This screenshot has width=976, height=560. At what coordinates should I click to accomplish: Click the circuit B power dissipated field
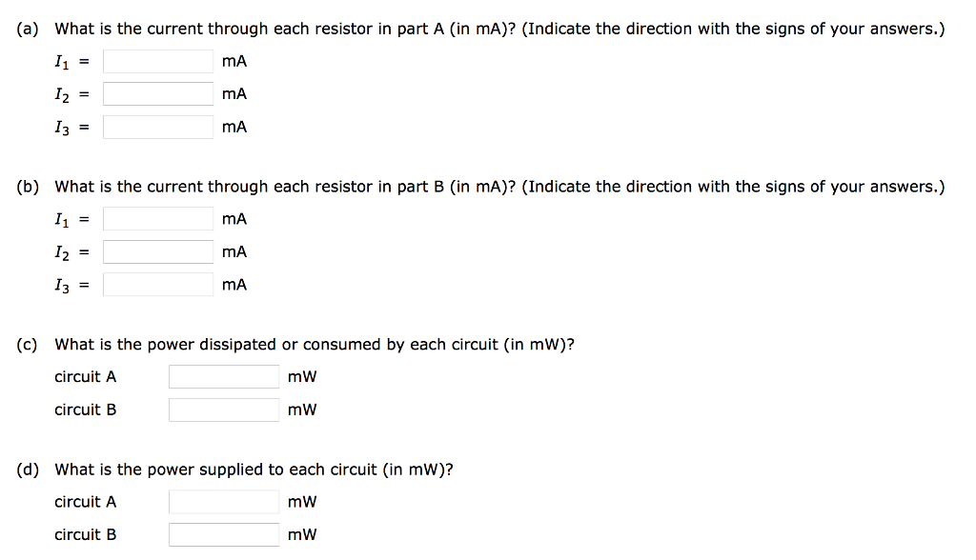223,410
